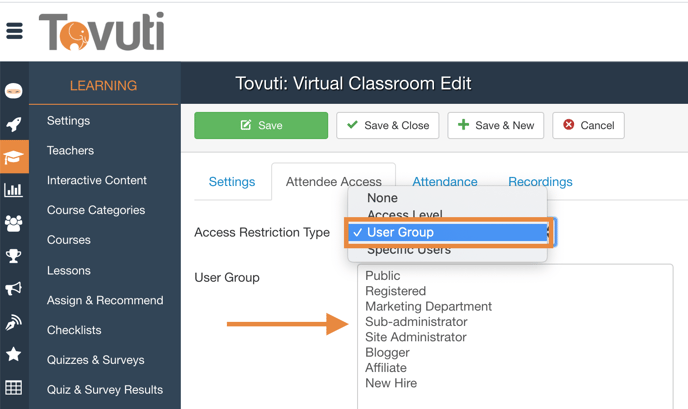The width and height of the screenshot is (688, 409).
Task: Open the megaphone sidebar icon
Action: (x=14, y=288)
